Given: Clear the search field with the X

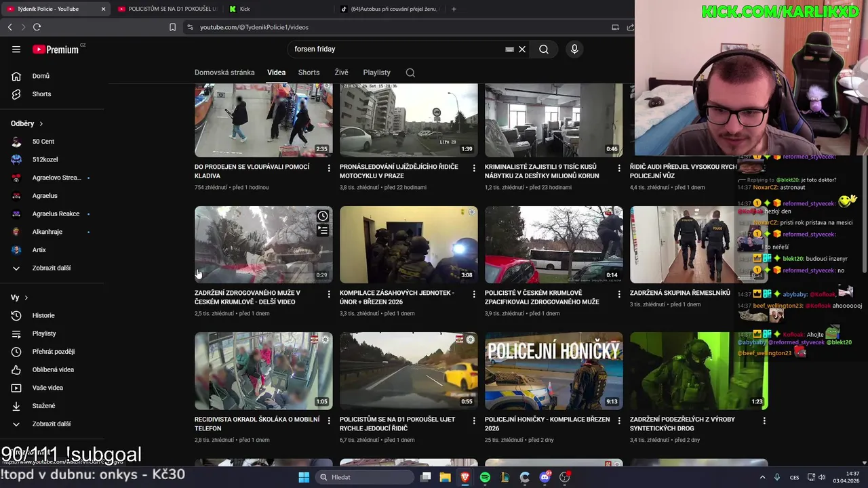Looking at the screenshot, I should click(x=522, y=49).
